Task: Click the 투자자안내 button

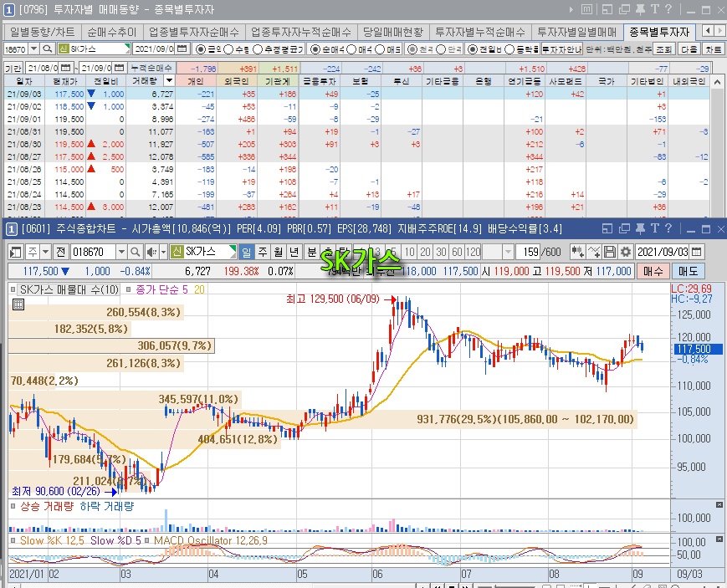Action: (x=562, y=49)
